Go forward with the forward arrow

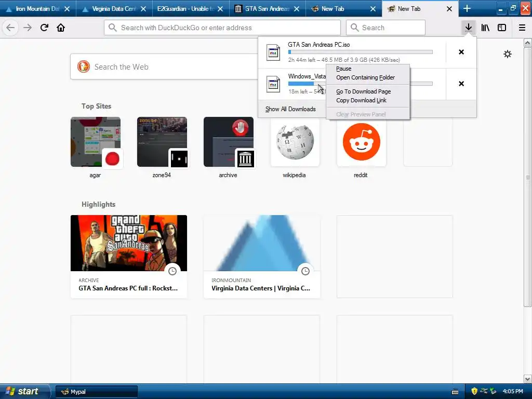click(28, 28)
